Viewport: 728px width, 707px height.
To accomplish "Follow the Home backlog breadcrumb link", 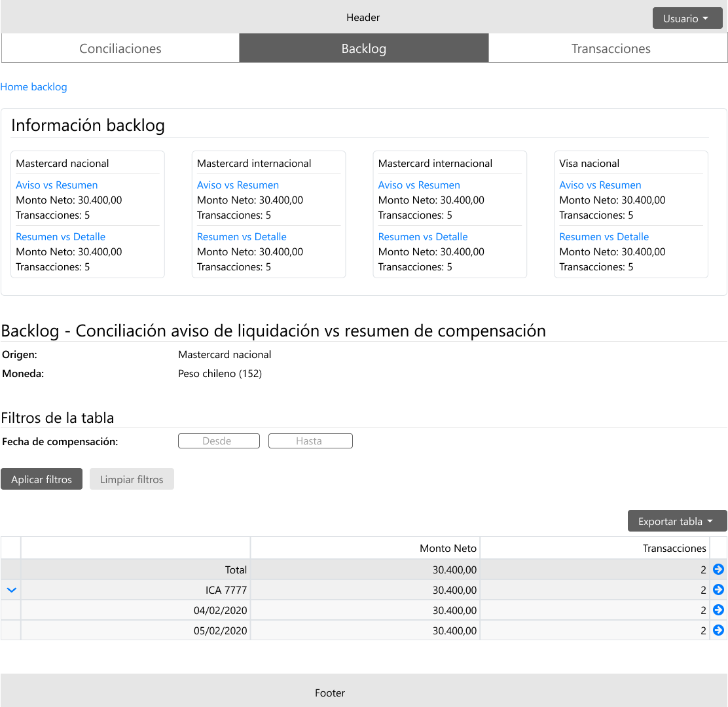I will pyautogui.click(x=33, y=86).
